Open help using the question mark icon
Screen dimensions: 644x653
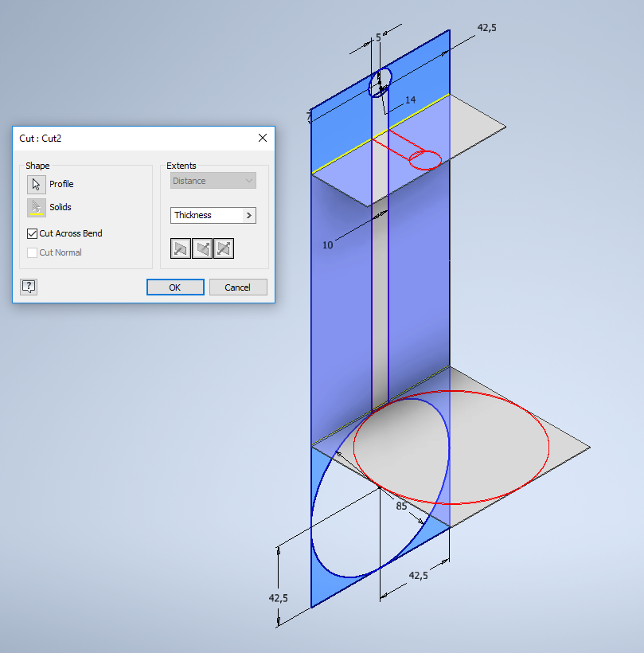tap(29, 287)
